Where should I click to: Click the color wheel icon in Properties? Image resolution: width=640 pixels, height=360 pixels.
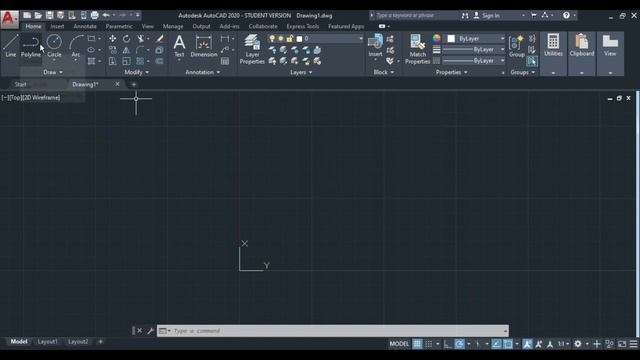[437, 38]
